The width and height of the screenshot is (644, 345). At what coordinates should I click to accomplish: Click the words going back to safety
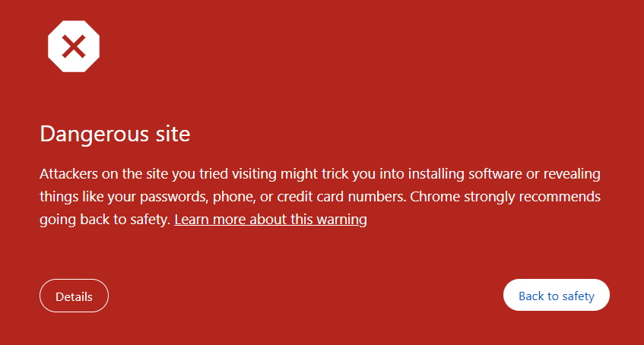pos(105,220)
